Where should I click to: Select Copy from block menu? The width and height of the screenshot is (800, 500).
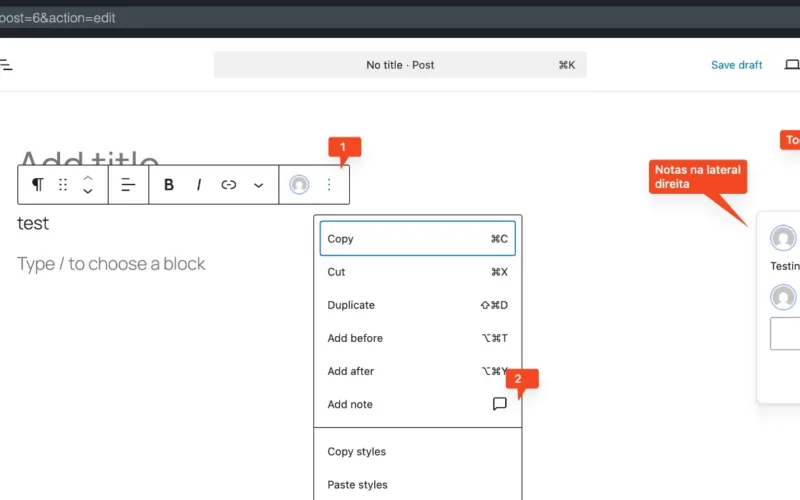point(417,238)
